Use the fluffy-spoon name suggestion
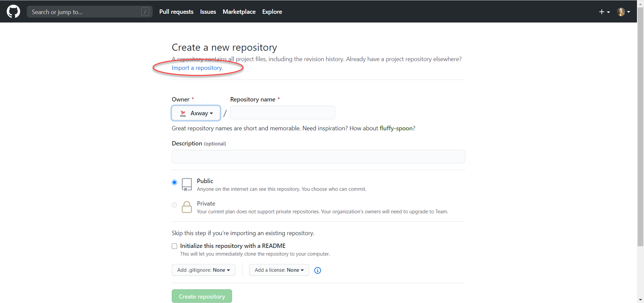644x303 pixels. [396, 128]
